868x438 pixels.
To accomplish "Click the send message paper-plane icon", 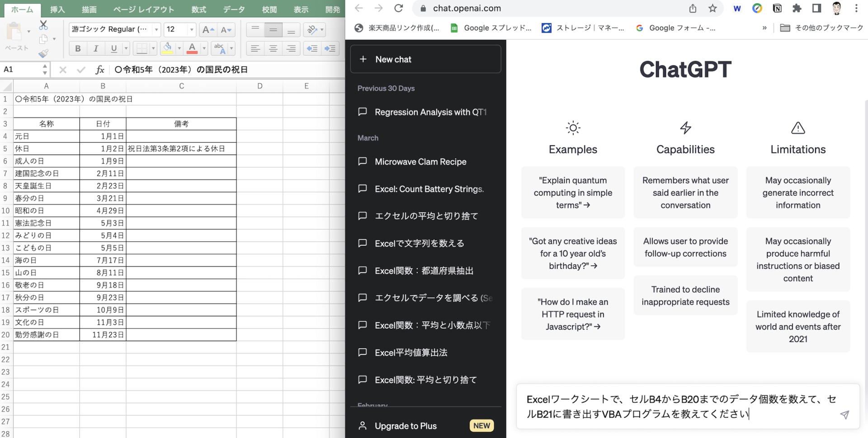I will pos(845,415).
